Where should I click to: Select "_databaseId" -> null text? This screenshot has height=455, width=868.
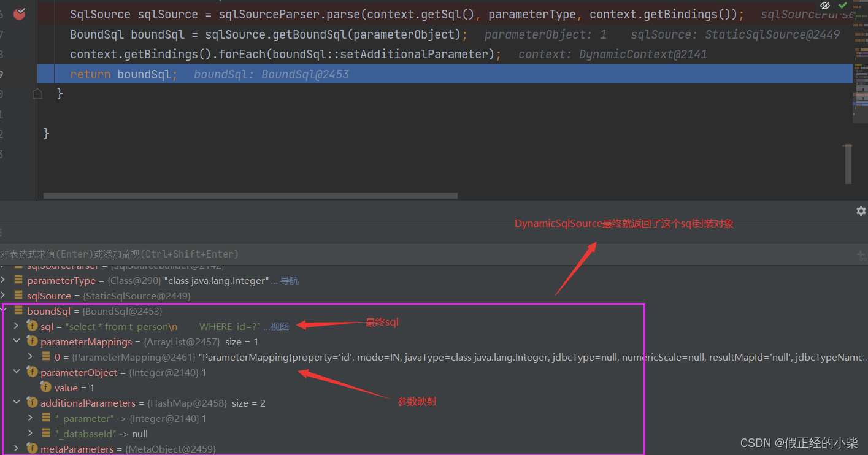[101, 434]
